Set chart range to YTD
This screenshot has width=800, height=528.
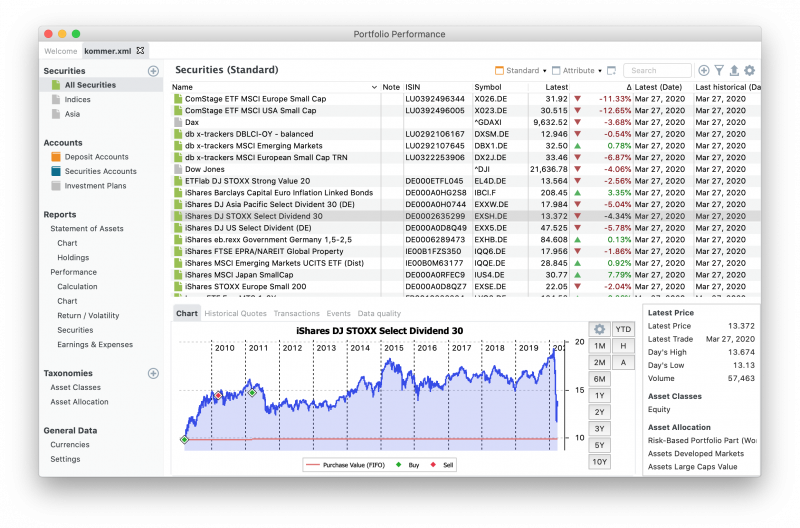tap(623, 330)
